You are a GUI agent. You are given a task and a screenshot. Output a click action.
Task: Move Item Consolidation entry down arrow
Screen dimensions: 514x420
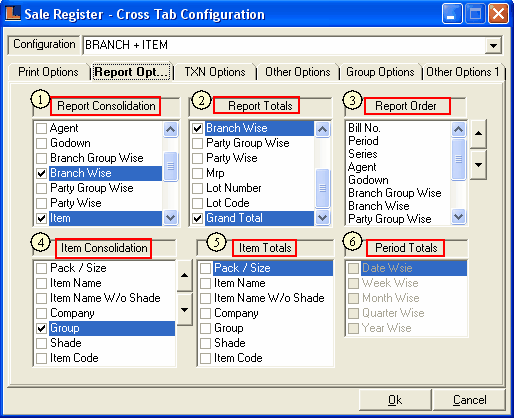pos(184,310)
